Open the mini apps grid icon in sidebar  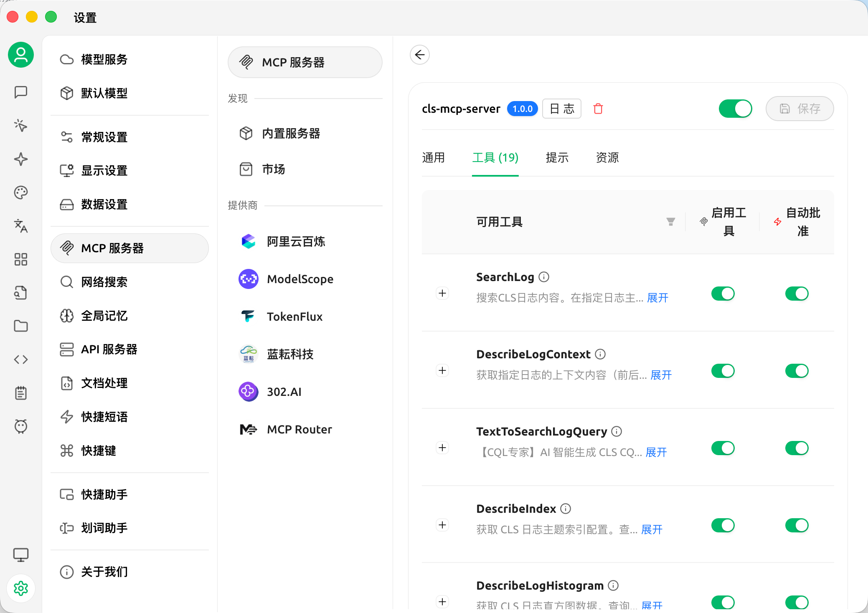pyautogui.click(x=21, y=259)
